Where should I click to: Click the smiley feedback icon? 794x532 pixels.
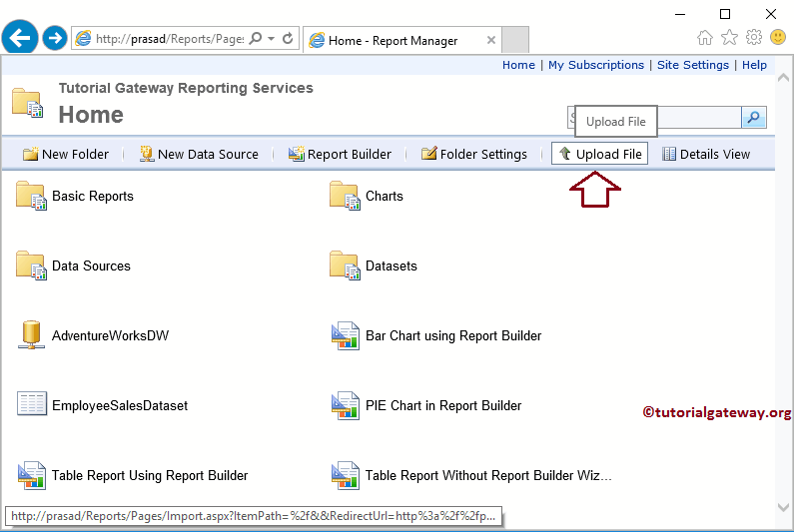click(x=778, y=37)
